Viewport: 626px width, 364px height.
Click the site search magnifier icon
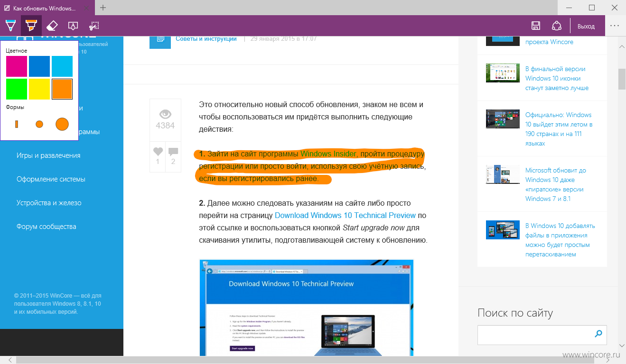tap(598, 334)
